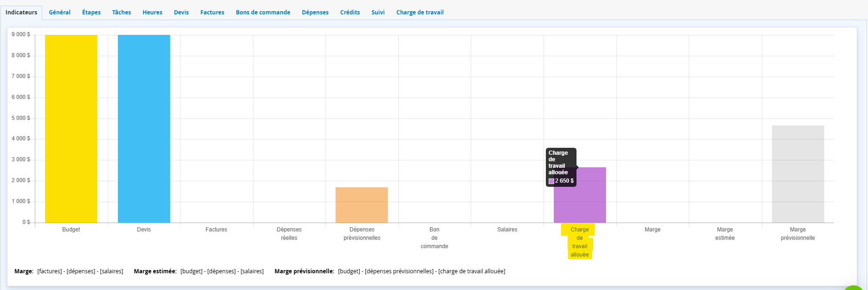The height and width of the screenshot is (290, 868).
Task: Click the purple swatch in the tooltip
Action: [x=551, y=181]
